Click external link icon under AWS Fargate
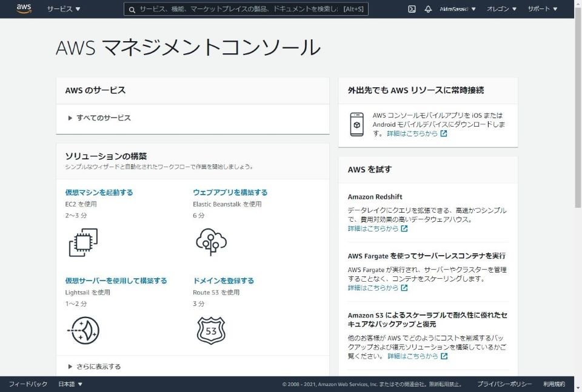Viewport: 582px width, 392px height. coord(404,288)
